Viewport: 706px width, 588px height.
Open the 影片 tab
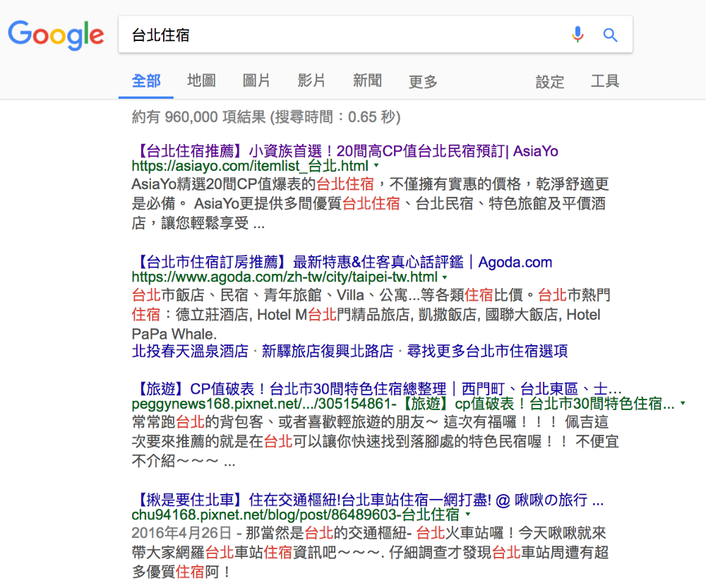point(311,81)
